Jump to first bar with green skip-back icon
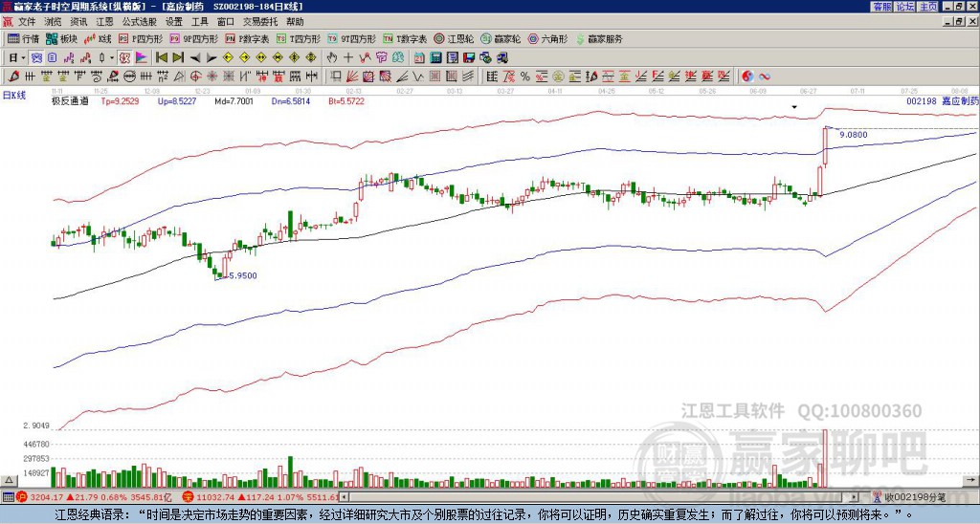 (x=161, y=58)
